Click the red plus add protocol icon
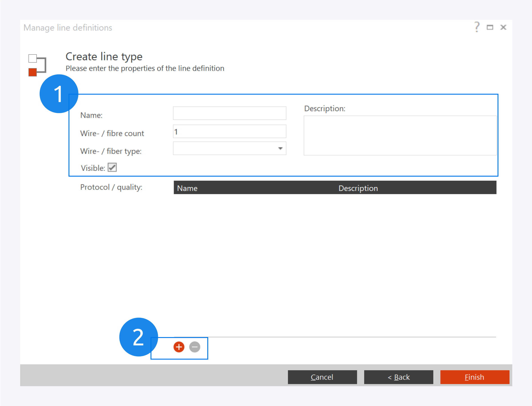 (x=179, y=347)
